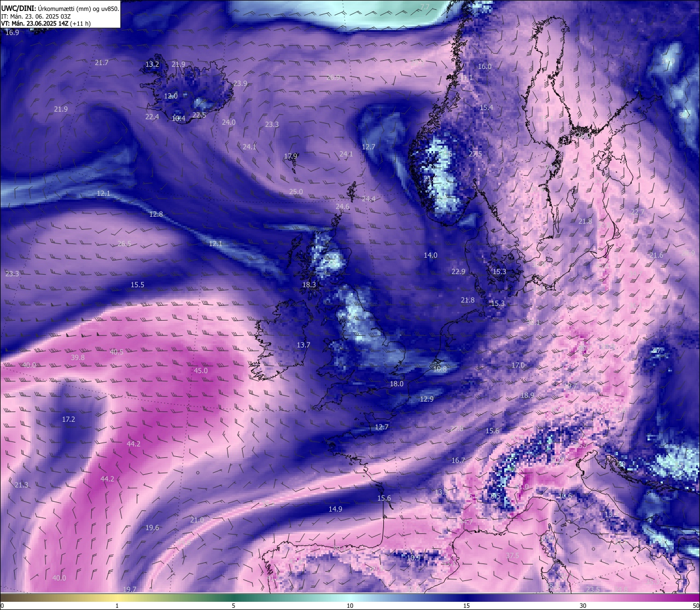
Task: Click the legend tick label 50
Action: pos(695,606)
